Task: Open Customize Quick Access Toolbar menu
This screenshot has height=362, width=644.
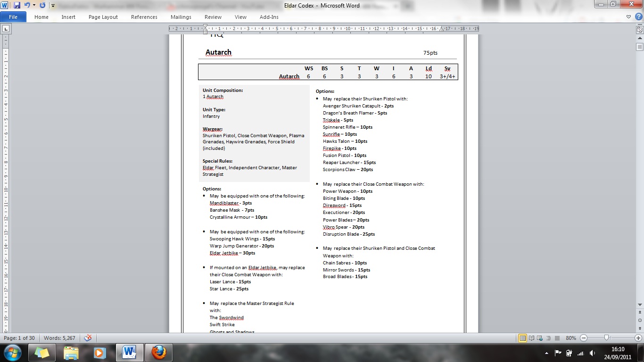Action: [52, 6]
